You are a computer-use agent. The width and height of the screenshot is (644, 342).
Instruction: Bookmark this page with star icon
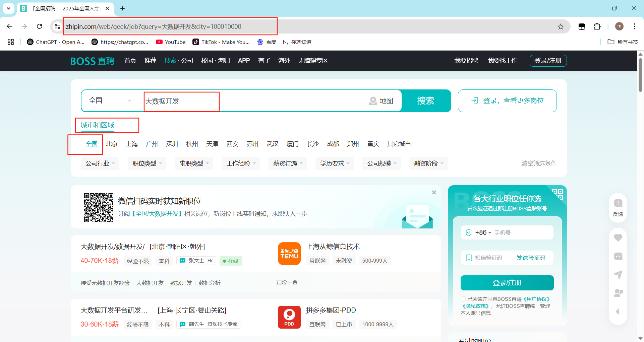point(561,26)
